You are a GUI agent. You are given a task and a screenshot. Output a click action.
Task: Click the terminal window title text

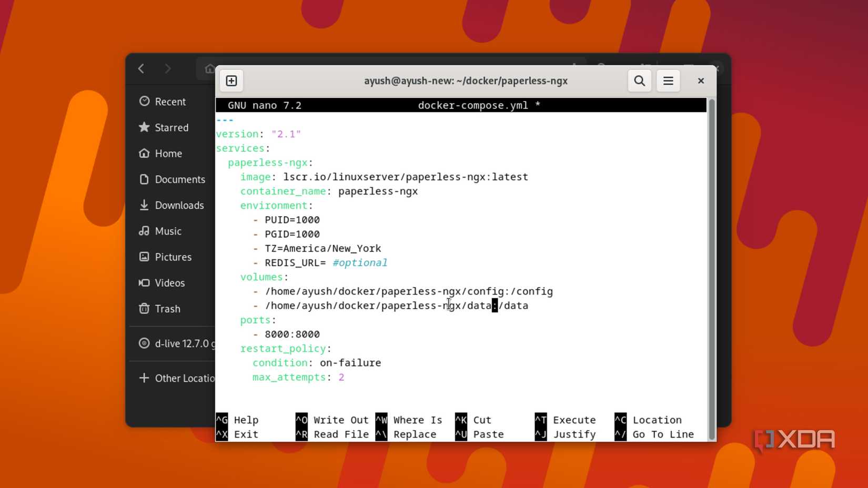click(x=466, y=81)
